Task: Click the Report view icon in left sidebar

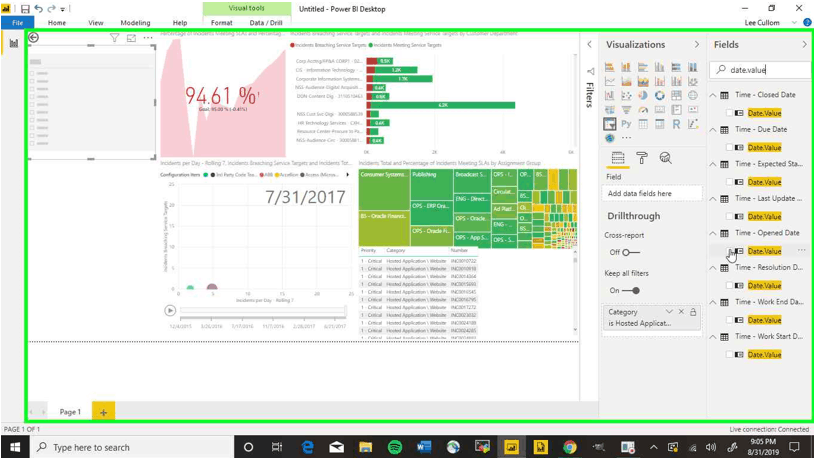Action: [13, 43]
